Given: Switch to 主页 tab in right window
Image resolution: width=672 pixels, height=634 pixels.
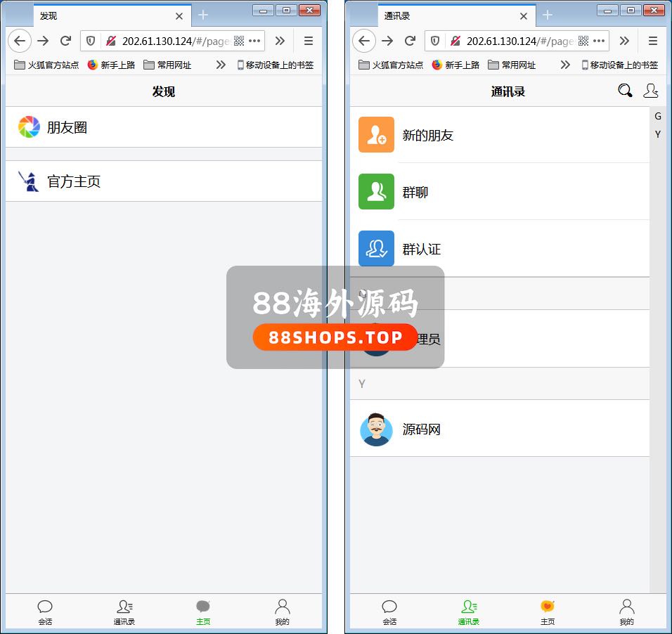Looking at the screenshot, I should tap(548, 612).
